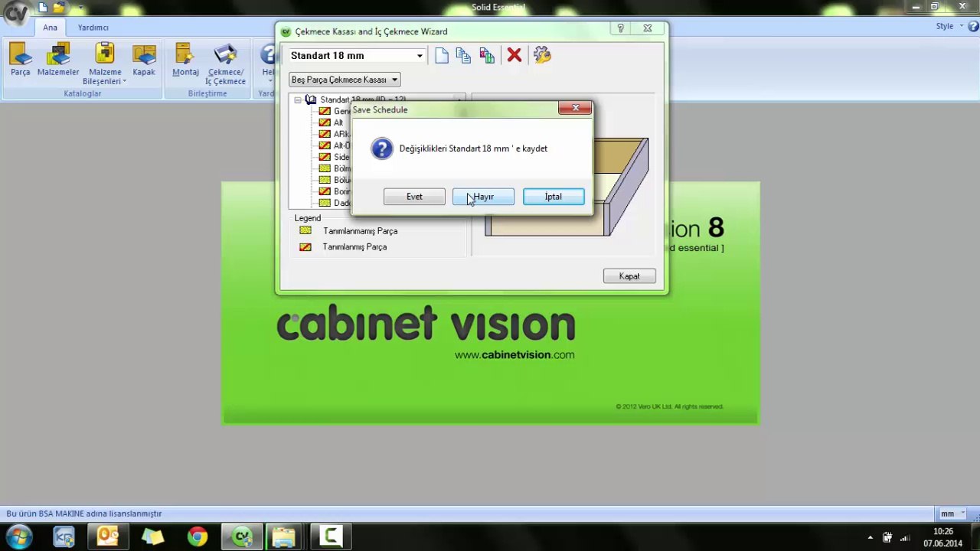Click Evet to save changes
Screen dimensions: 980x551
point(414,197)
